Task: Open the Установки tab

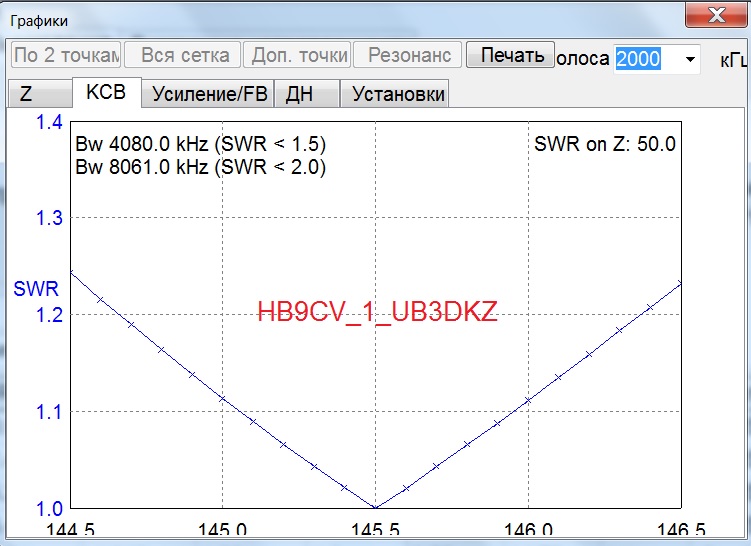Action: coord(394,94)
